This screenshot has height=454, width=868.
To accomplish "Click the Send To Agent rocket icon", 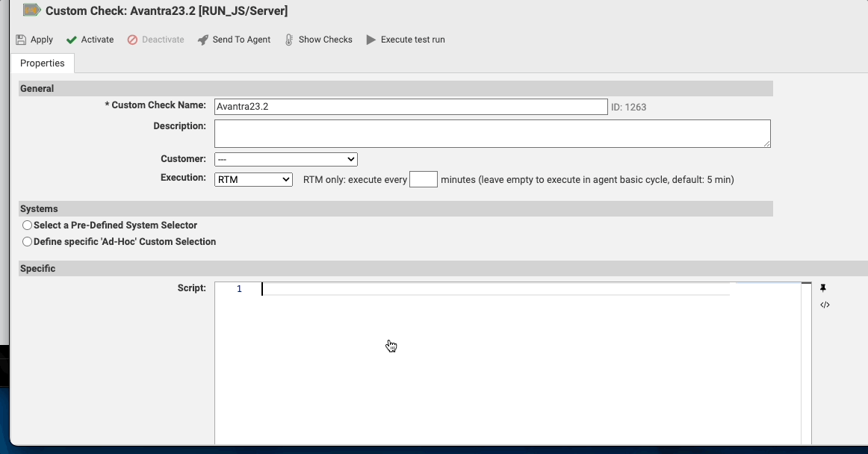I will (x=202, y=39).
